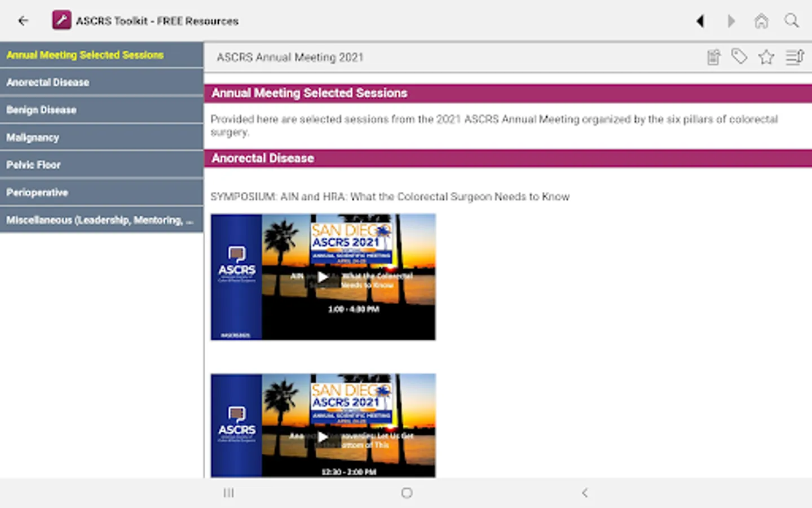
Task: Go to the next page with the right triangle
Action: 731,21
